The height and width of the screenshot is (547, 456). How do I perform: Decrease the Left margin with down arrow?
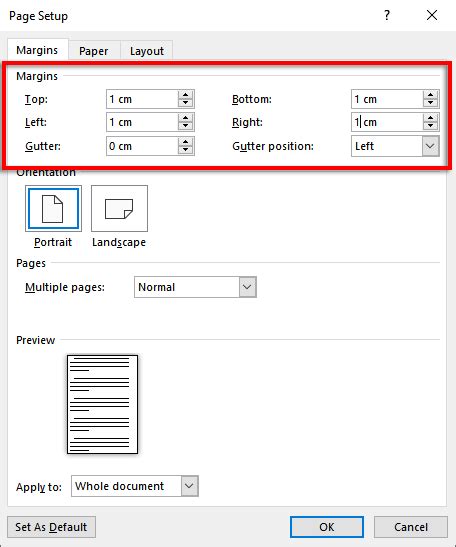click(x=186, y=126)
